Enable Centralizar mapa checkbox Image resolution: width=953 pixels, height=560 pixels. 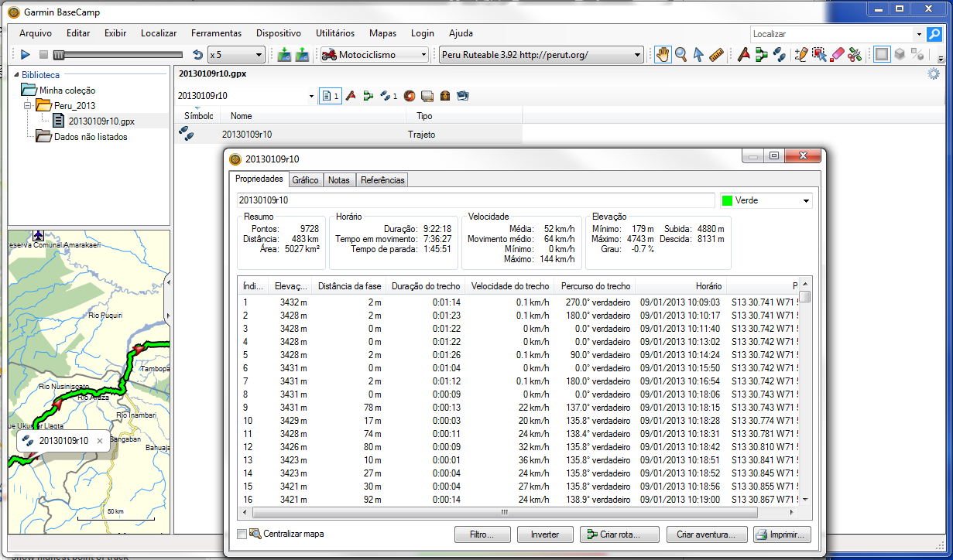point(242,534)
